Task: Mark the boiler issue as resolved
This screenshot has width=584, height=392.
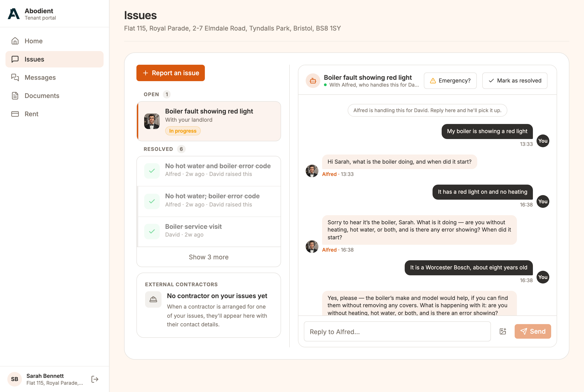Action: pos(515,81)
